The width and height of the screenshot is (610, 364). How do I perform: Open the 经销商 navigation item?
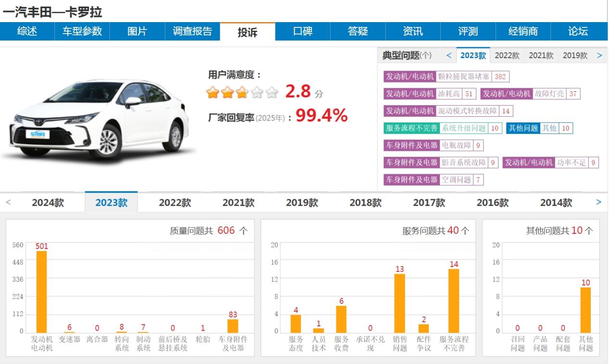click(523, 32)
